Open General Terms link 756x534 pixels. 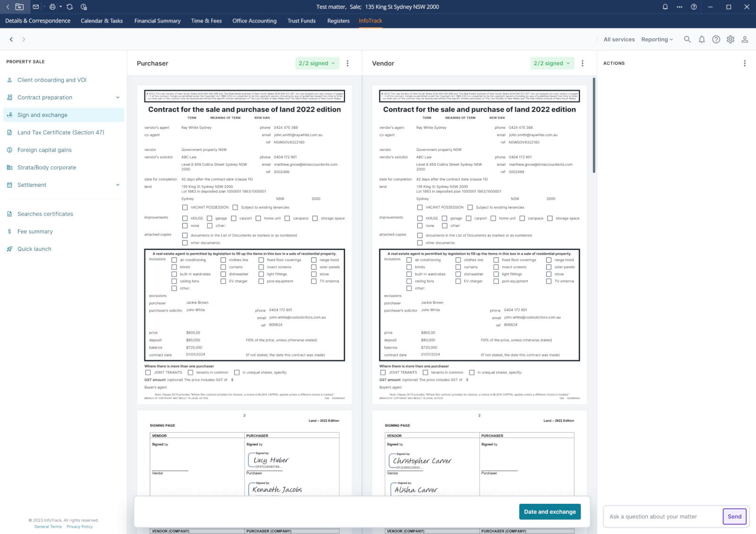coord(48,526)
